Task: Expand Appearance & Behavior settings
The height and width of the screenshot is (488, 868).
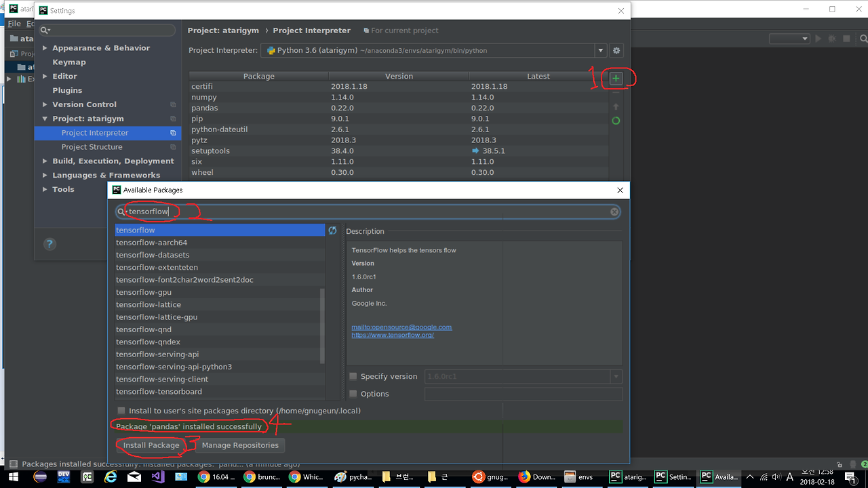Action: (x=45, y=48)
